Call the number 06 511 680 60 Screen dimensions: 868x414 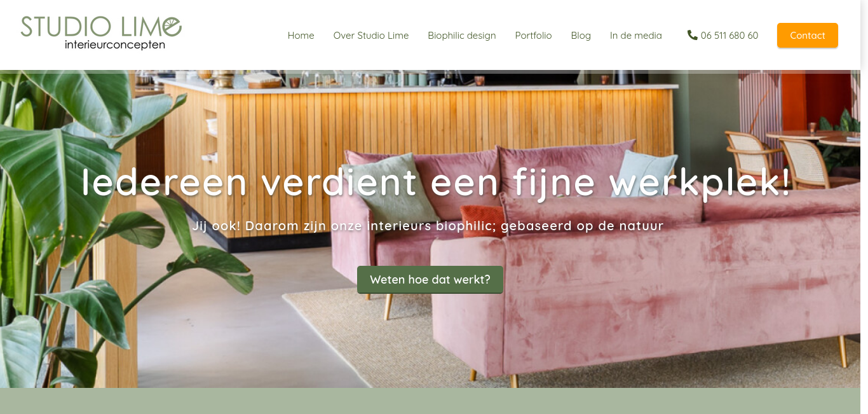click(729, 36)
